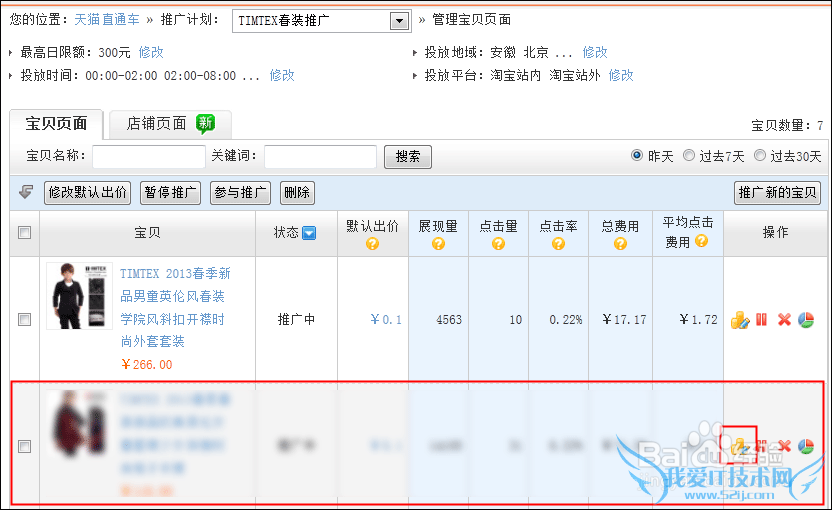Open help icon under 默认出价 column
The width and height of the screenshot is (832, 510).
372,244
